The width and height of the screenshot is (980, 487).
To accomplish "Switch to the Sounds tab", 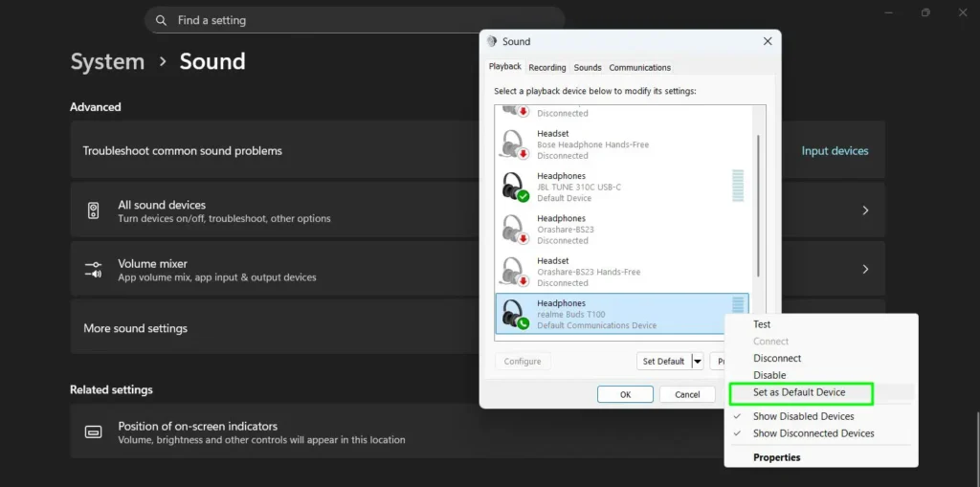I will point(588,68).
